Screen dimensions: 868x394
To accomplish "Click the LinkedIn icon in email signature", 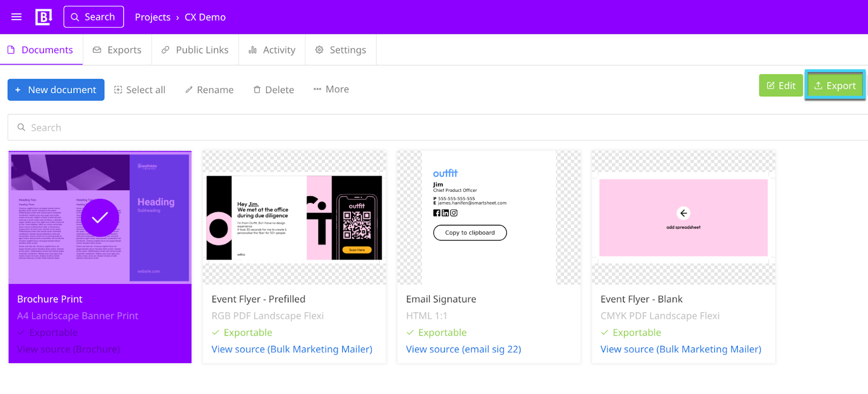I will (x=445, y=213).
